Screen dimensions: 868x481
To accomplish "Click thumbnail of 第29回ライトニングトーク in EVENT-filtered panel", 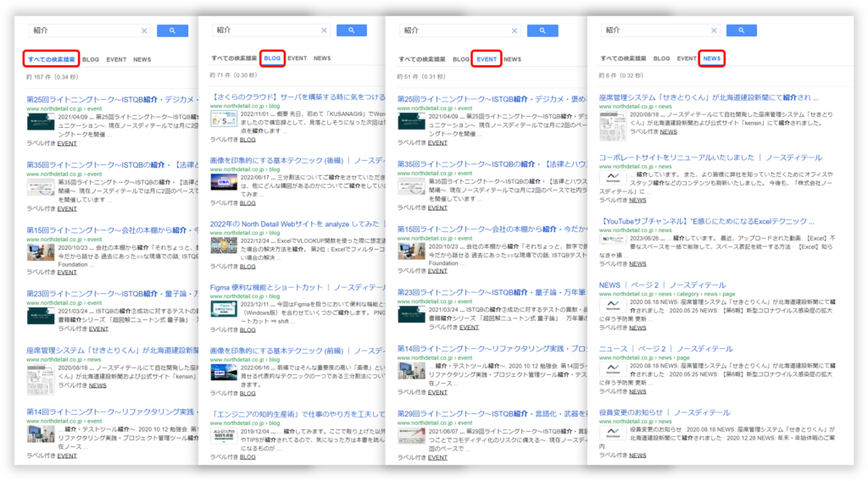I will [411, 435].
